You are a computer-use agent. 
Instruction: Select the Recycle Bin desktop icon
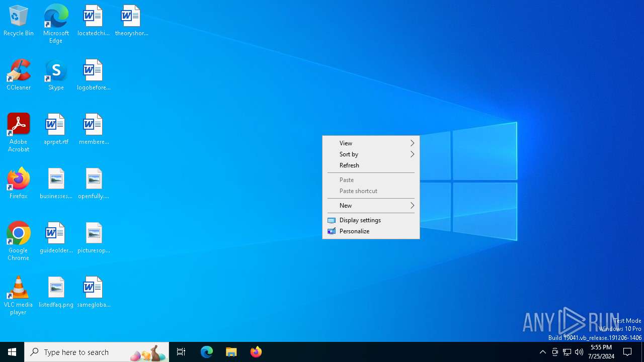[x=19, y=21]
